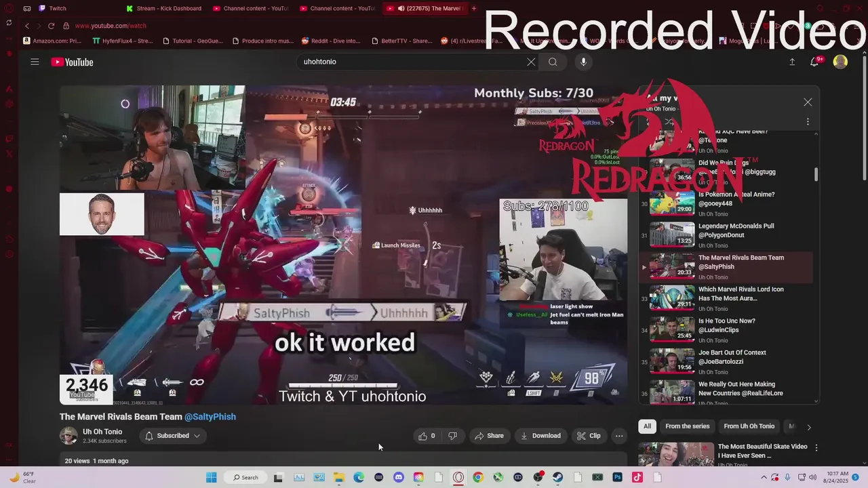Play Joe Bart Out Of Context playlist item
Screen dimensions: 868x488
click(726, 362)
